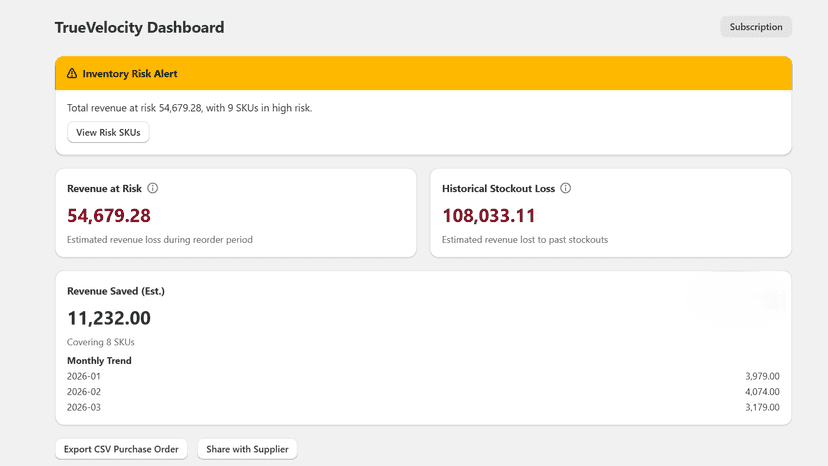
Task: Select the 2026-01 trend row
Action: (423, 376)
